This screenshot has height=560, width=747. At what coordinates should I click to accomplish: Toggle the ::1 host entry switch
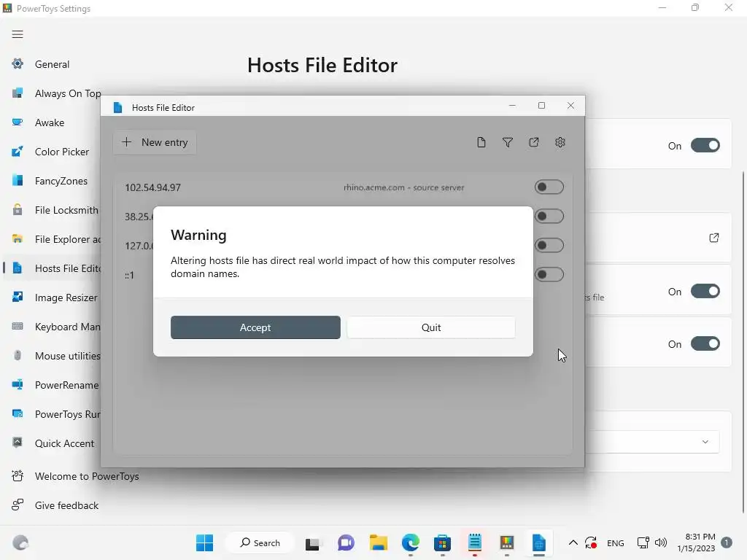549,274
